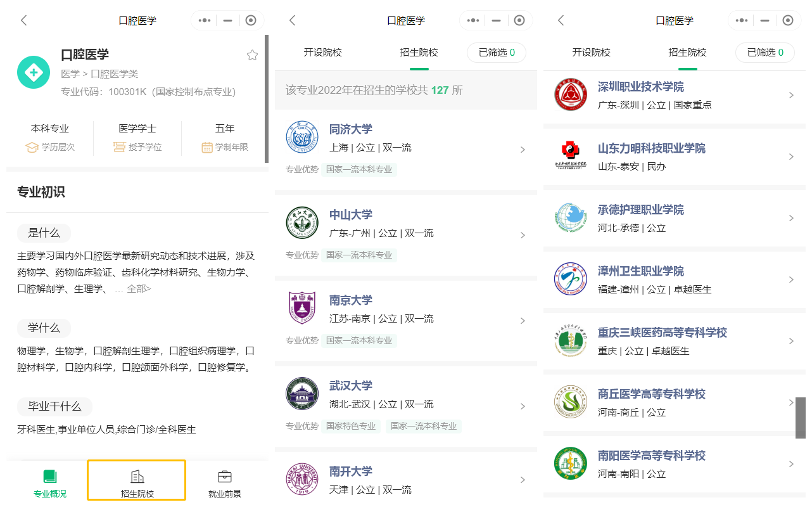
Task: Open 就业前景 bottom tab
Action: tap(225, 483)
